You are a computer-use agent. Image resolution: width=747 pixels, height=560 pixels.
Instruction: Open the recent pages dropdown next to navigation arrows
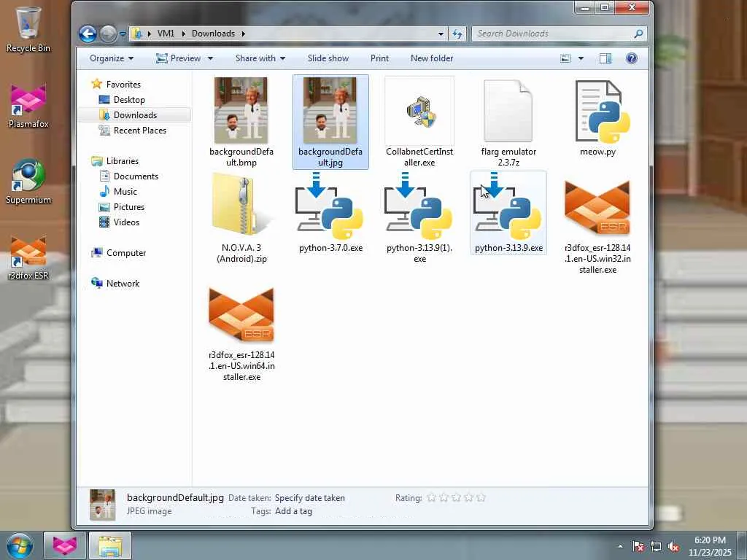[123, 34]
